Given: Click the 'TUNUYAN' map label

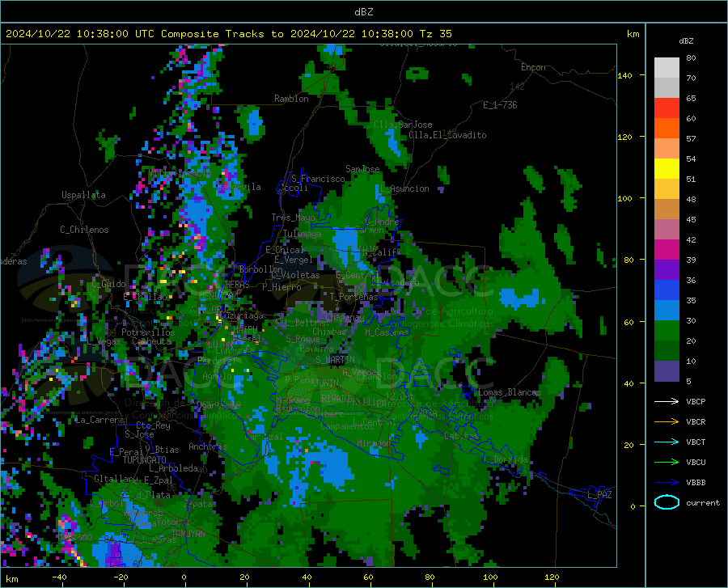Looking at the screenshot, I should (188, 534).
